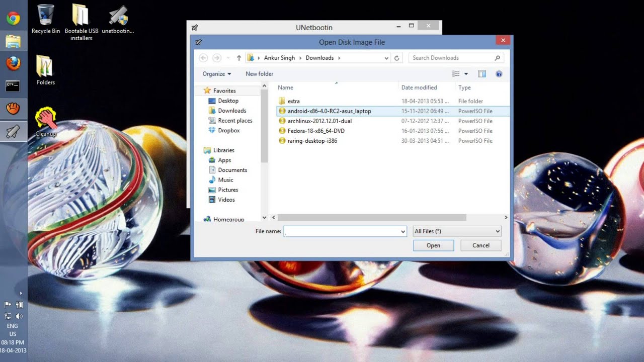
Task: Open Pictures library
Action: point(228,190)
